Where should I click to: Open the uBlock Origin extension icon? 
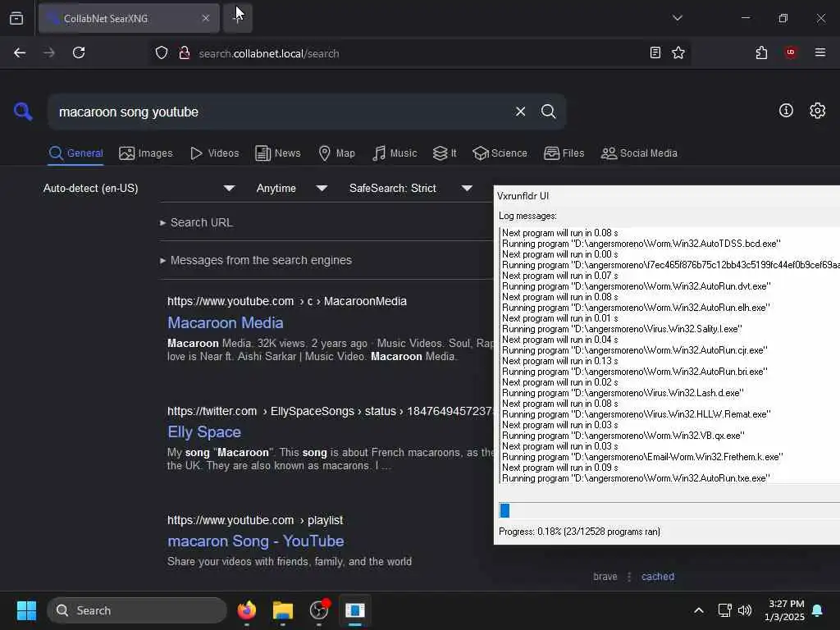[x=790, y=52]
